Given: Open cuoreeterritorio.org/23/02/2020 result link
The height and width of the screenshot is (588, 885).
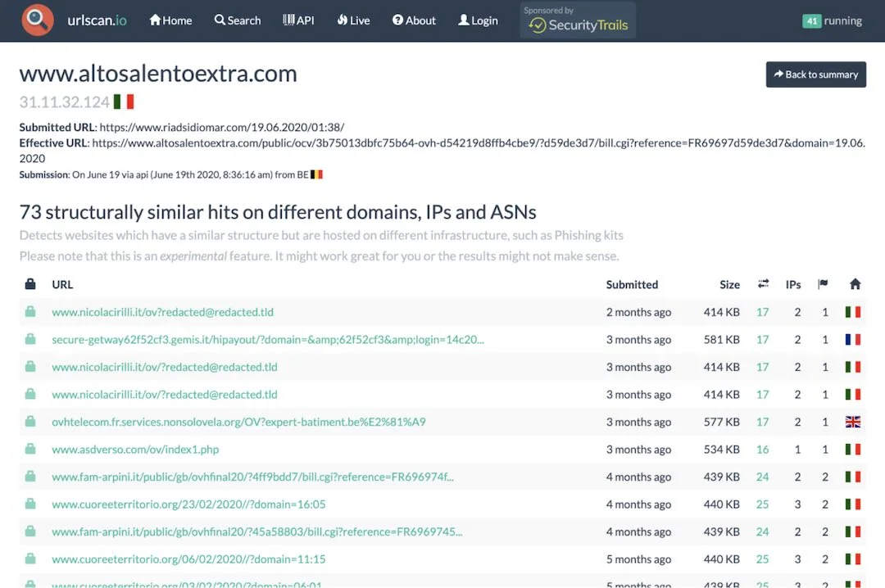Looking at the screenshot, I should tap(188, 504).
